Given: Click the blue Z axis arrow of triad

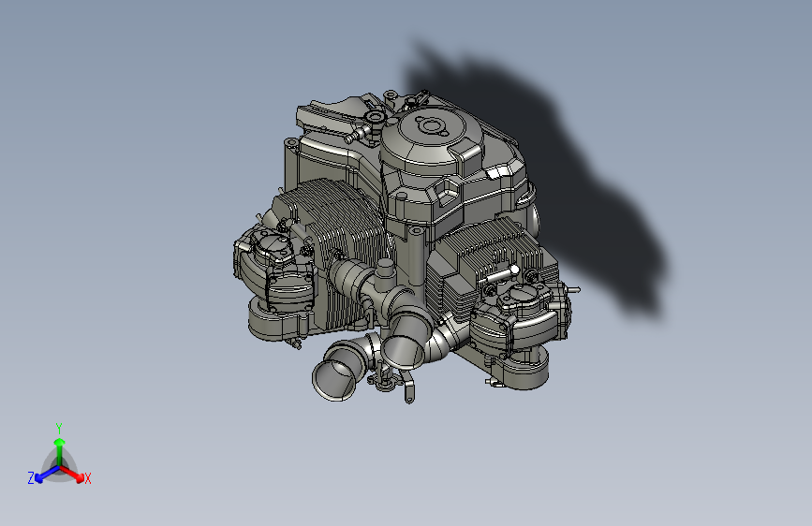Looking at the screenshot, I should (x=48, y=475).
